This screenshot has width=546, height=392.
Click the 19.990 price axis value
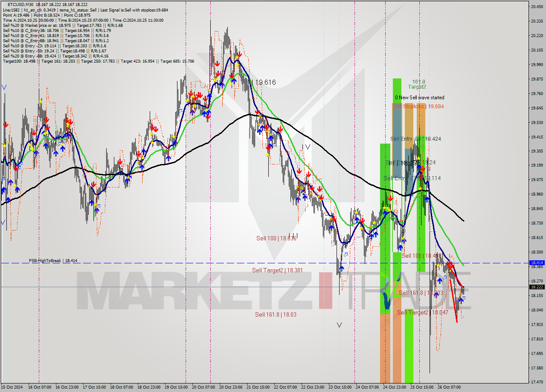point(536,65)
